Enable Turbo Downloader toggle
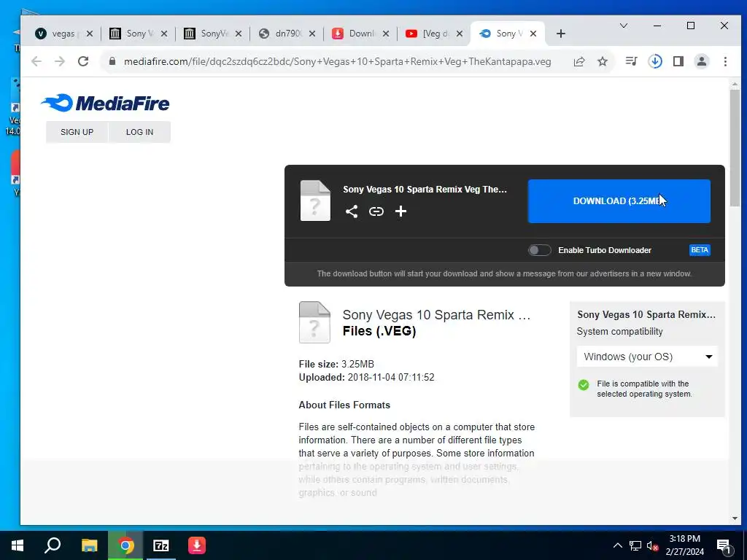The height and width of the screenshot is (560, 747). point(539,250)
